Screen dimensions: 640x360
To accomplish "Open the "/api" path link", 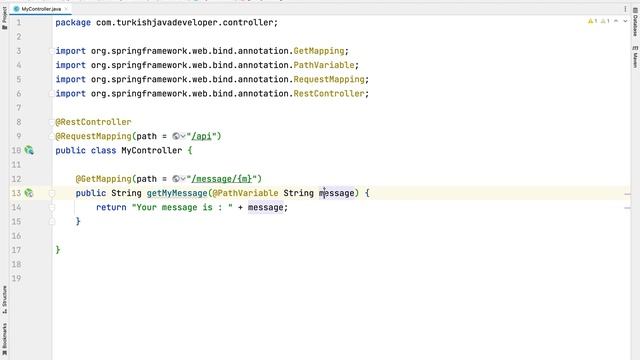I will point(201,136).
